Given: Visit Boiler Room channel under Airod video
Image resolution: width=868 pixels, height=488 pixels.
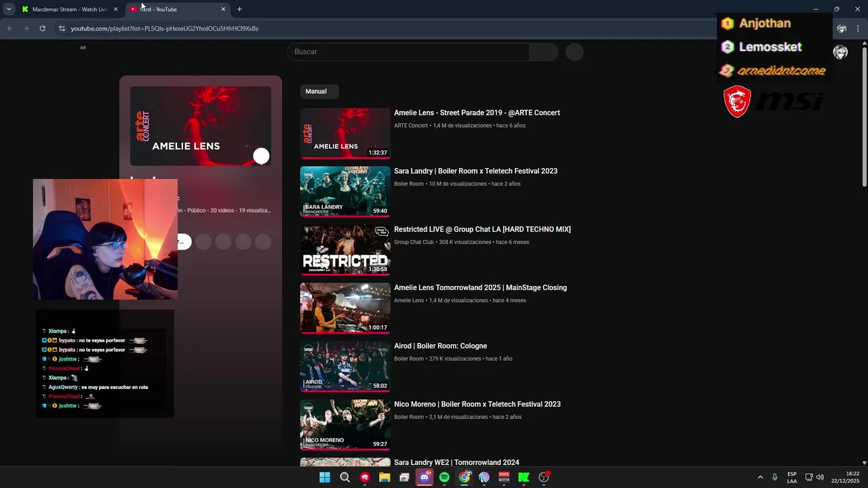Looking at the screenshot, I should [409, 359].
